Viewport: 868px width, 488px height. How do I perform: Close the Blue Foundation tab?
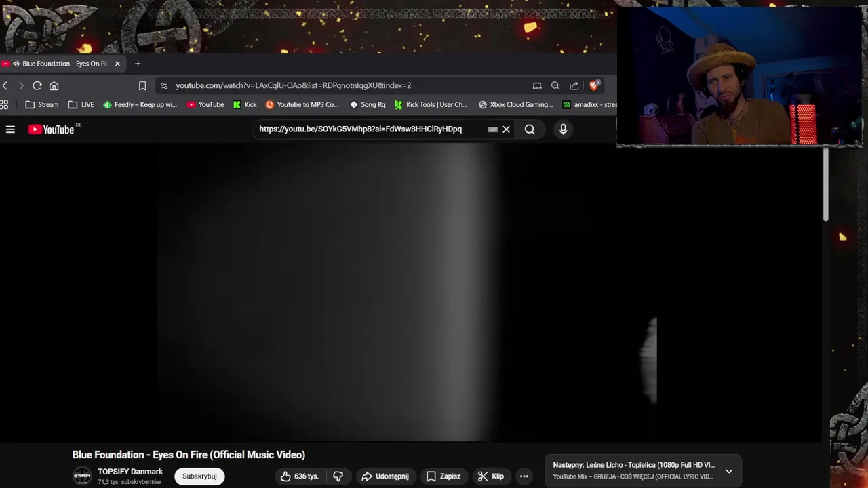pos(117,64)
